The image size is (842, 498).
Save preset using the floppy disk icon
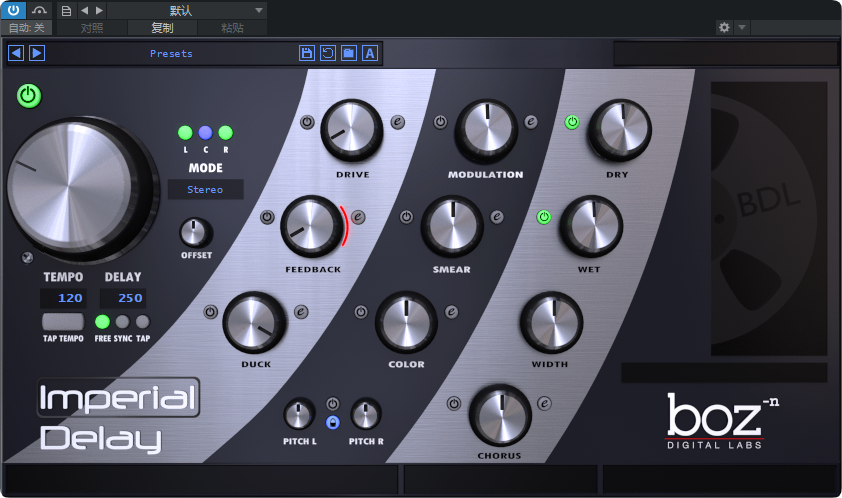click(x=307, y=53)
